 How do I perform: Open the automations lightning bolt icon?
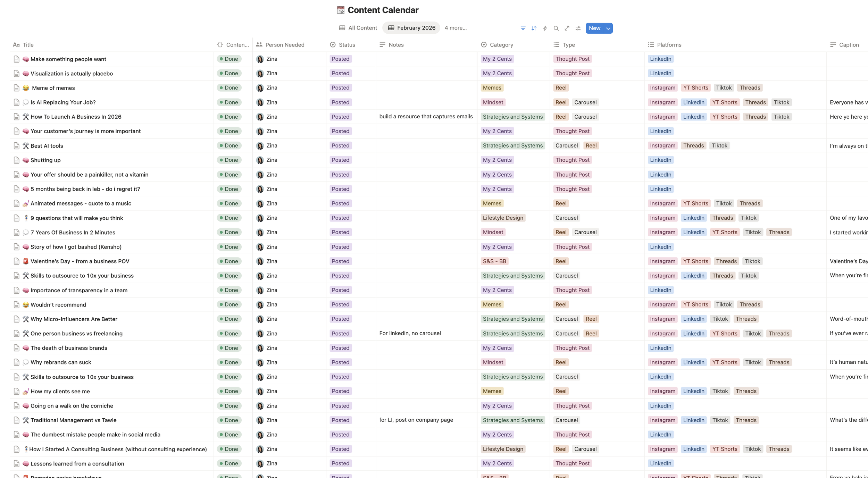coord(545,28)
